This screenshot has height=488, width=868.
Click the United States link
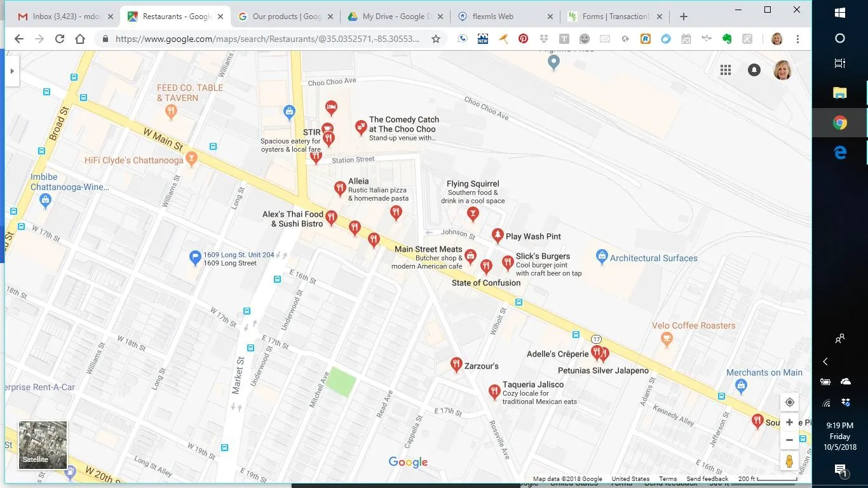(x=630, y=479)
